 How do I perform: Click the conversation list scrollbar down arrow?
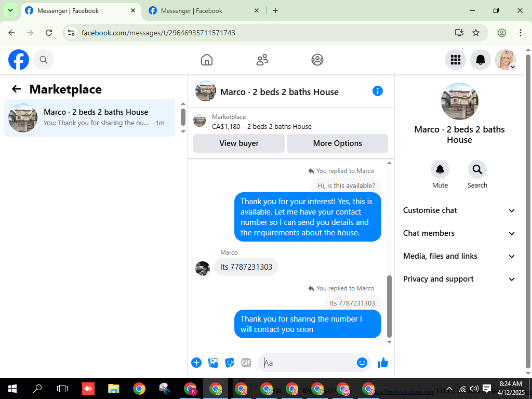(x=183, y=131)
